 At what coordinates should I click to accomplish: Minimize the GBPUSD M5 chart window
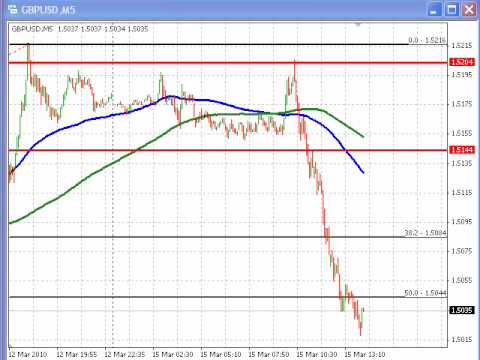pyautogui.click(x=434, y=10)
